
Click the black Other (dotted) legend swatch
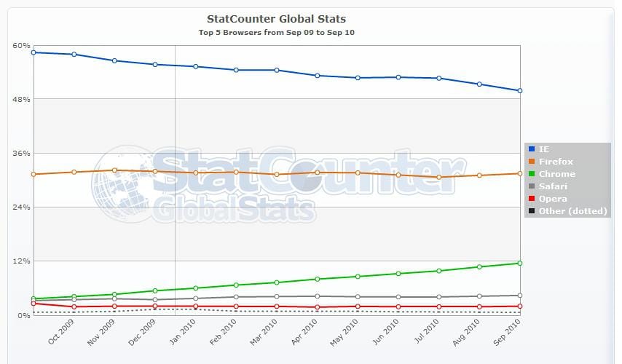(531, 211)
